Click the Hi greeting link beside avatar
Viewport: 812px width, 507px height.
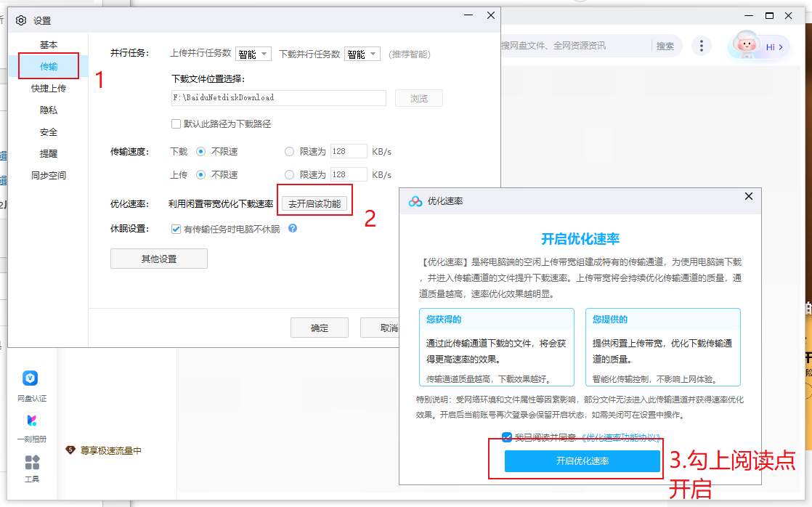point(774,47)
